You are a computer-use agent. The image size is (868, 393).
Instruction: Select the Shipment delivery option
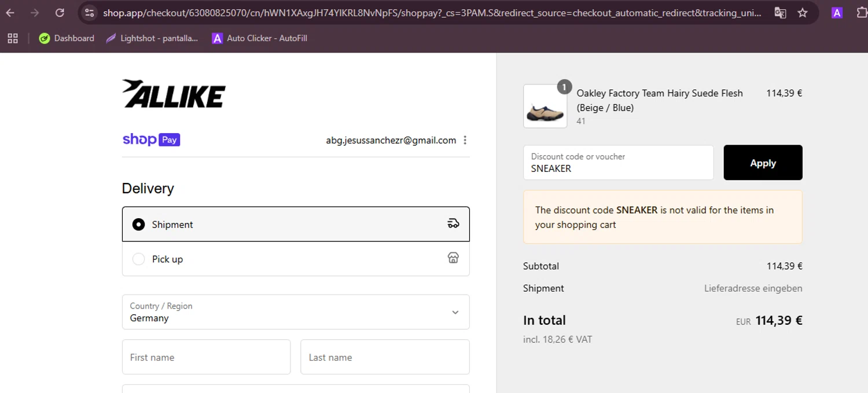(x=296, y=224)
